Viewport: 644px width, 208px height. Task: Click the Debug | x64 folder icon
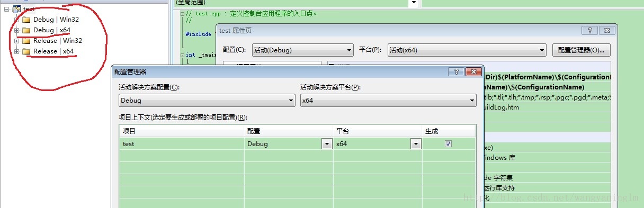point(26,30)
